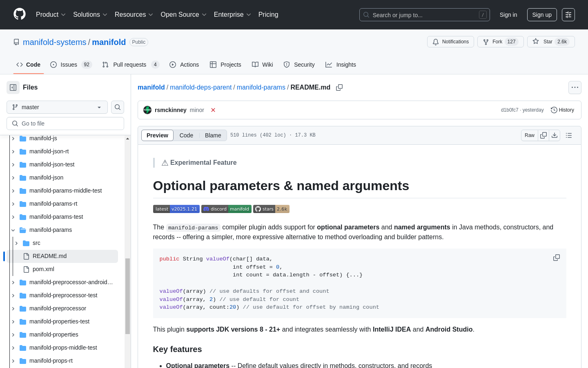Click the Notifications bell button
Viewport: 588px width, 368px height.
coord(450,42)
